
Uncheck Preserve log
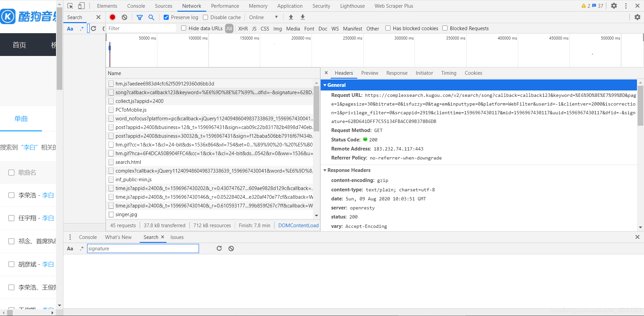point(166,17)
